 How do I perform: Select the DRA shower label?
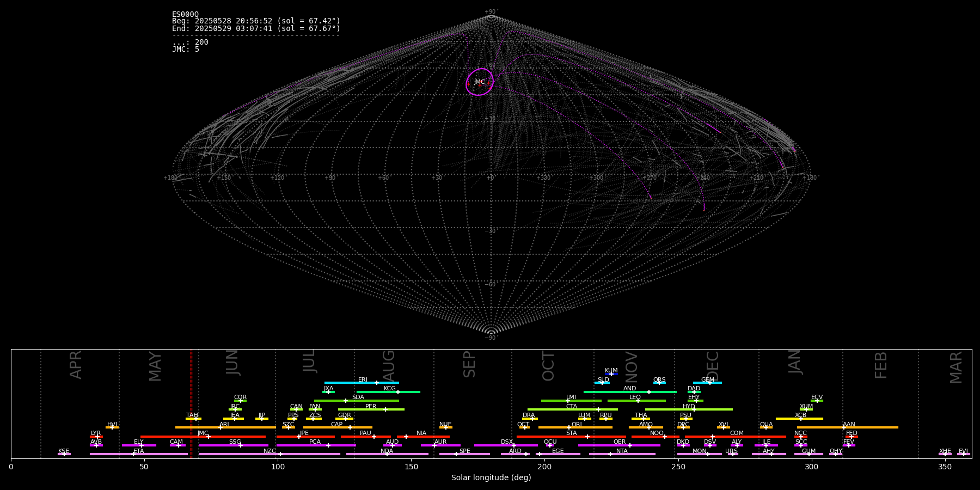[529, 415]
